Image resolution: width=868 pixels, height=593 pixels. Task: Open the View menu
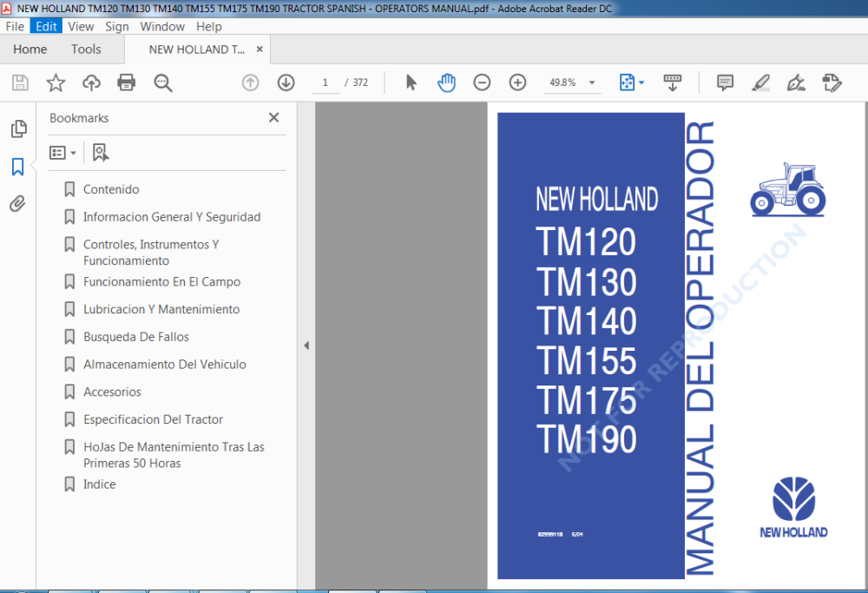point(81,26)
